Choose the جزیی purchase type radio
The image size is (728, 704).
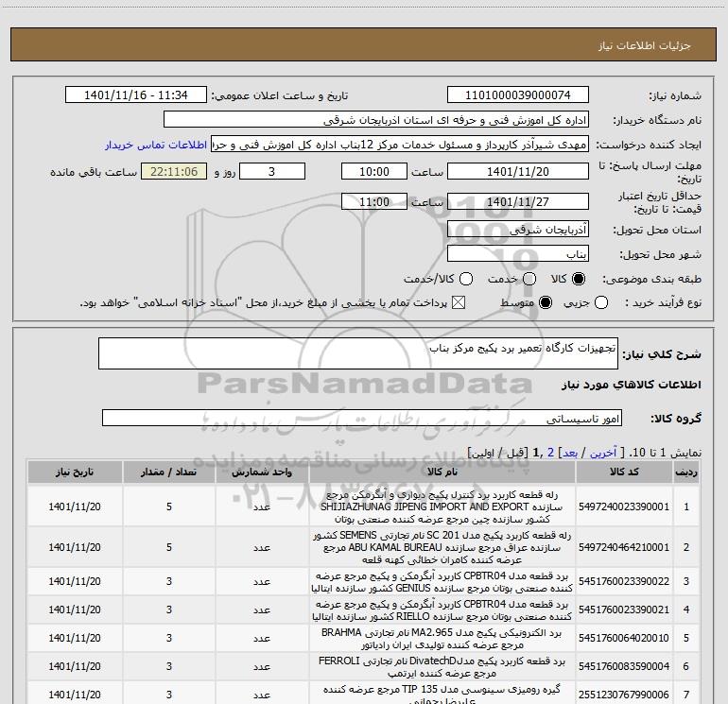coord(601,303)
